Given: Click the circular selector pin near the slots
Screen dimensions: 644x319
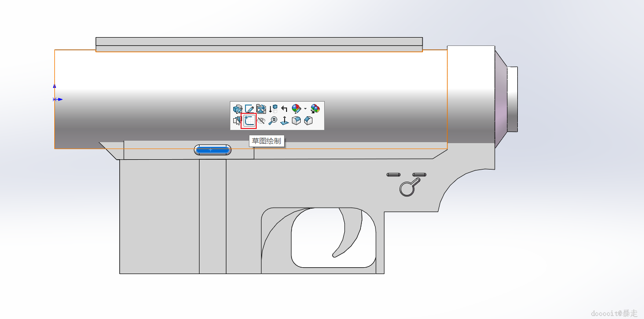Looking at the screenshot, I should tap(406, 189).
